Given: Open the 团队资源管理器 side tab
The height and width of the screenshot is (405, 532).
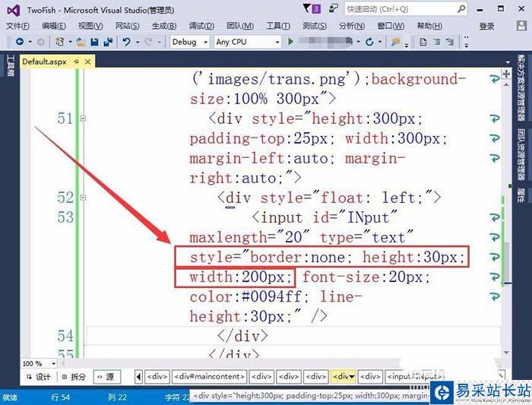Looking at the screenshot, I should point(521,154).
